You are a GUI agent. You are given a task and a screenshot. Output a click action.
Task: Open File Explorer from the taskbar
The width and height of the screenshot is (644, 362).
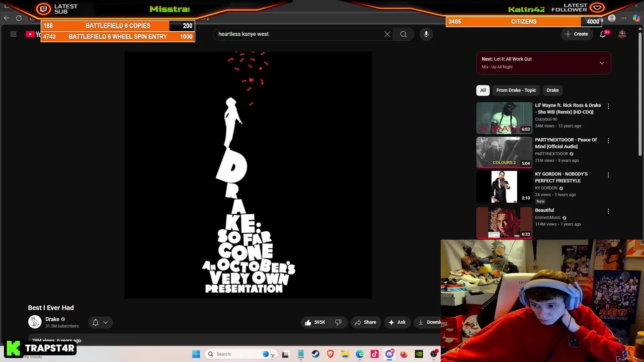(x=345, y=354)
